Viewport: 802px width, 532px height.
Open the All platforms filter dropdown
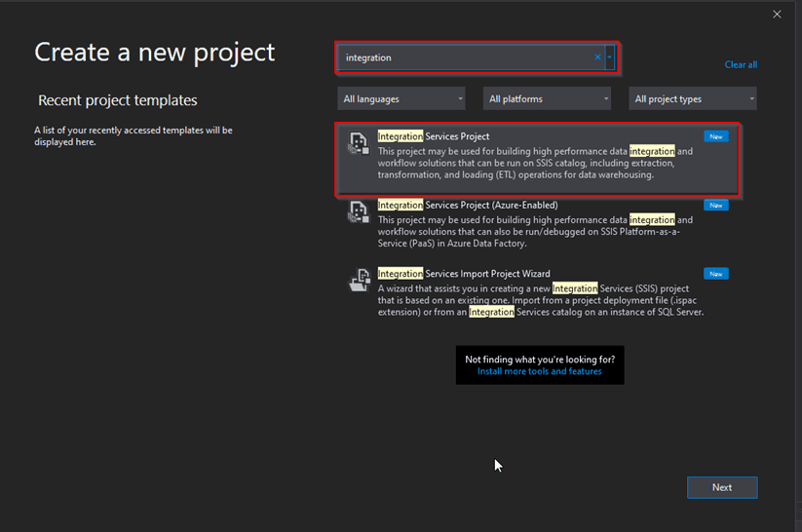click(x=547, y=98)
